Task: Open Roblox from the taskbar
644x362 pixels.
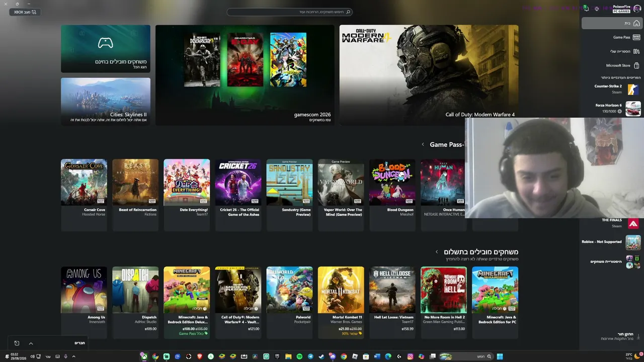Action: point(355,356)
